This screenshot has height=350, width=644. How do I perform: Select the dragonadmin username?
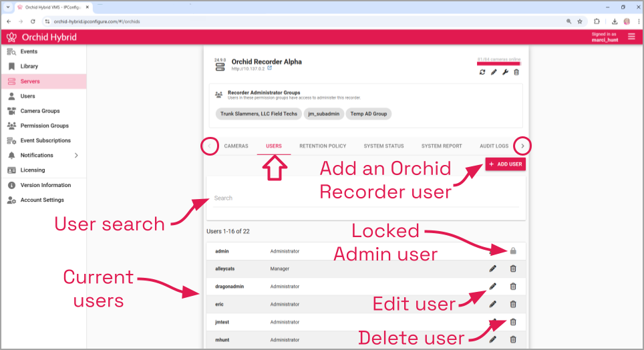229,287
